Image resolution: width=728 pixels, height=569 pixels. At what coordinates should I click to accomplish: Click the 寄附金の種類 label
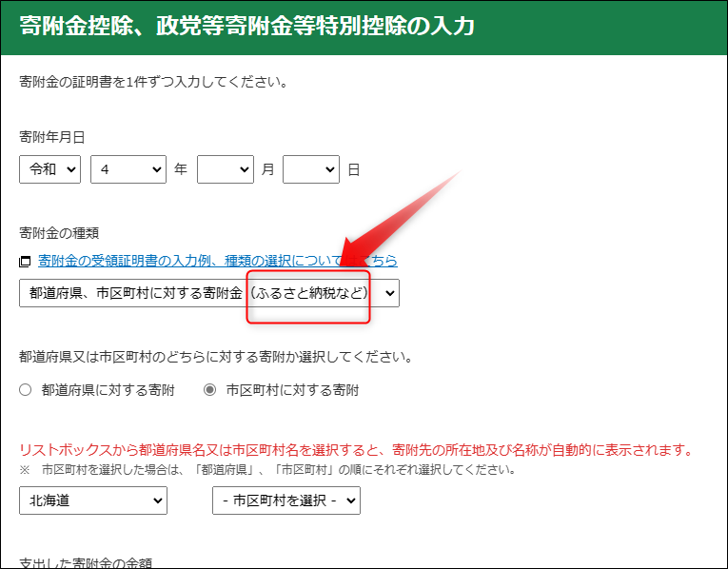click(59, 233)
